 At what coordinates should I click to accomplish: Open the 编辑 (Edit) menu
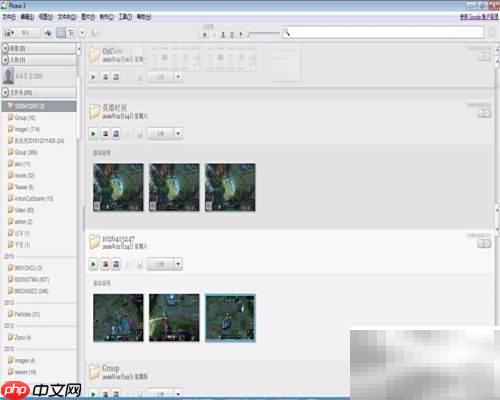tap(27, 17)
